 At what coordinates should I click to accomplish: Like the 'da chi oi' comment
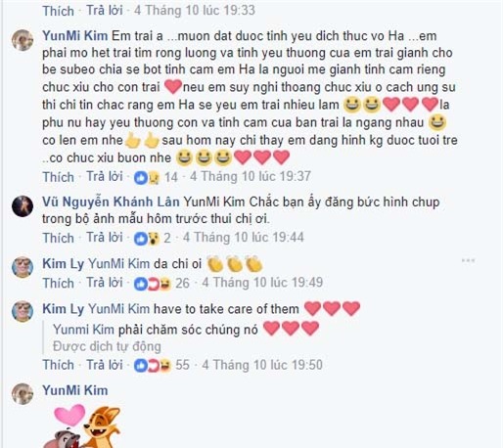tap(59, 283)
